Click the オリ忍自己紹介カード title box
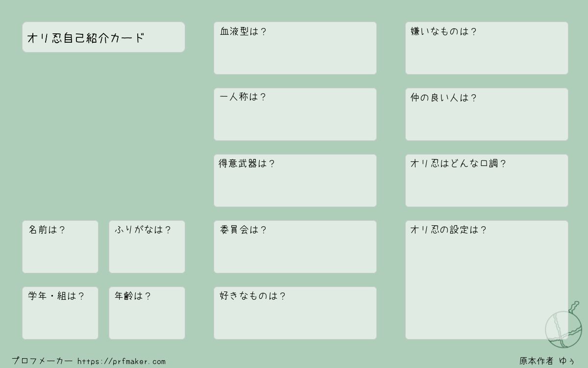588x368 pixels. click(x=103, y=37)
